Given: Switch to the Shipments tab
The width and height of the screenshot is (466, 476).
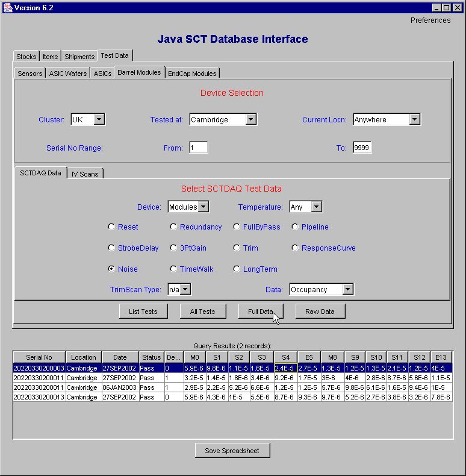Looking at the screenshot, I should [79, 57].
